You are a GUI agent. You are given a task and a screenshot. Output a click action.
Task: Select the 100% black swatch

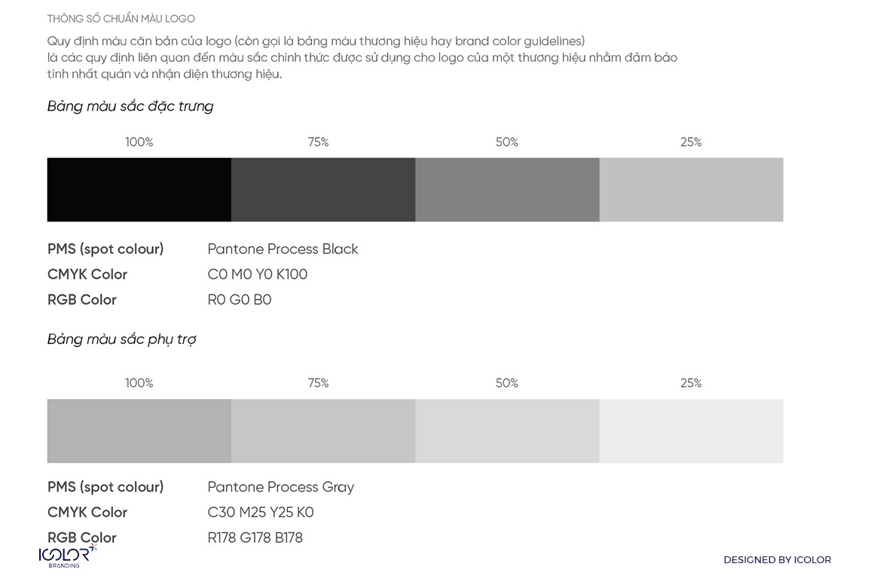click(x=139, y=190)
